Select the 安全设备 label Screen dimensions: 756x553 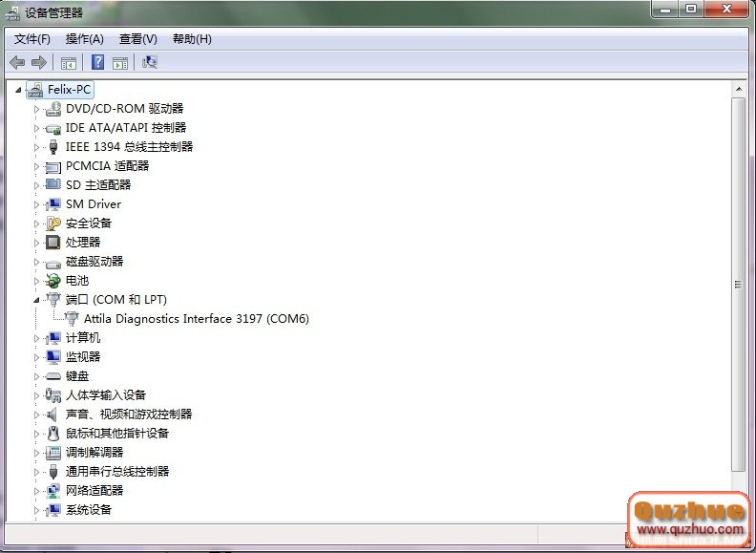point(89,223)
